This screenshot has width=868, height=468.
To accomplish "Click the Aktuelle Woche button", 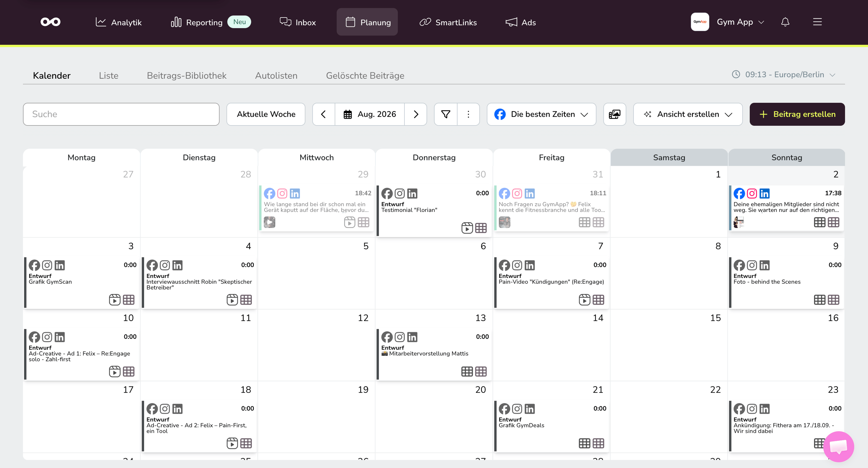I will pos(266,114).
